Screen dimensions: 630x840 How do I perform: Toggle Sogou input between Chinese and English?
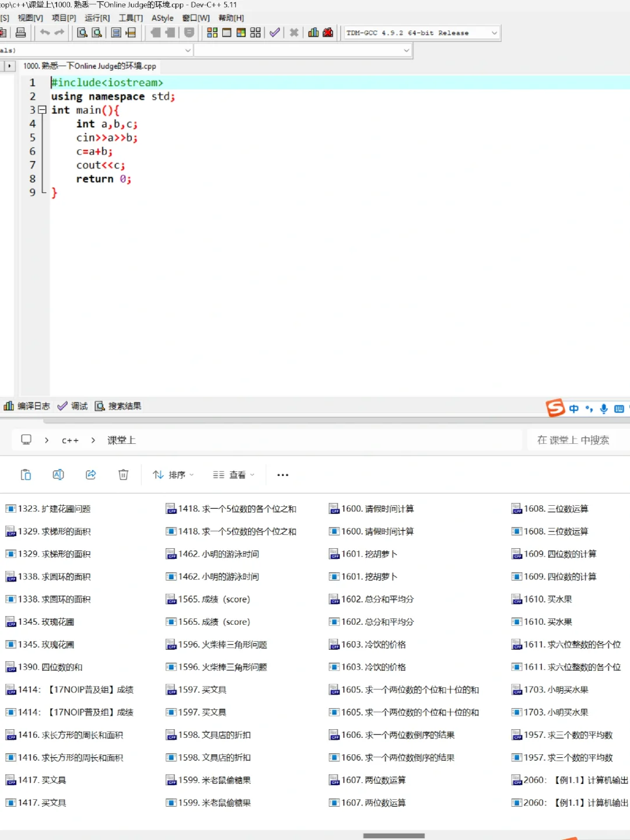tap(573, 408)
